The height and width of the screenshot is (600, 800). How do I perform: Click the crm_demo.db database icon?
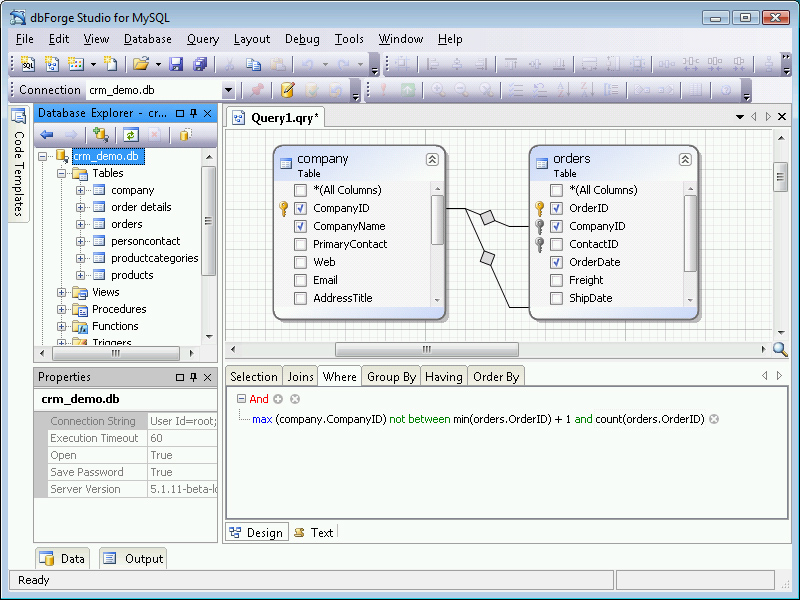(x=62, y=156)
